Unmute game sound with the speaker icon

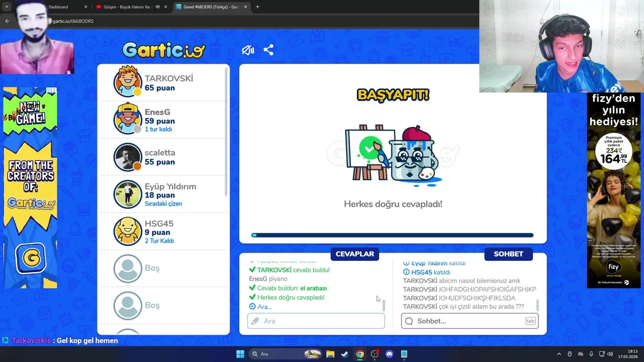pyautogui.click(x=248, y=50)
